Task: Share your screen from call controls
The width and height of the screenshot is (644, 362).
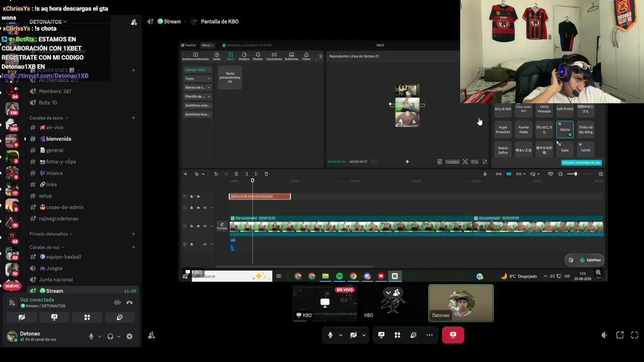Action: coord(381,335)
